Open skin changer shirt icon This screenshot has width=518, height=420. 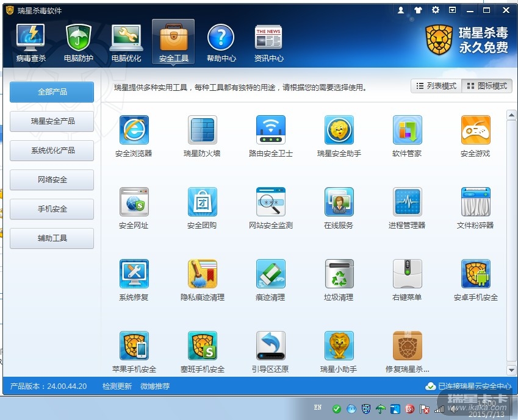pyautogui.click(x=418, y=10)
